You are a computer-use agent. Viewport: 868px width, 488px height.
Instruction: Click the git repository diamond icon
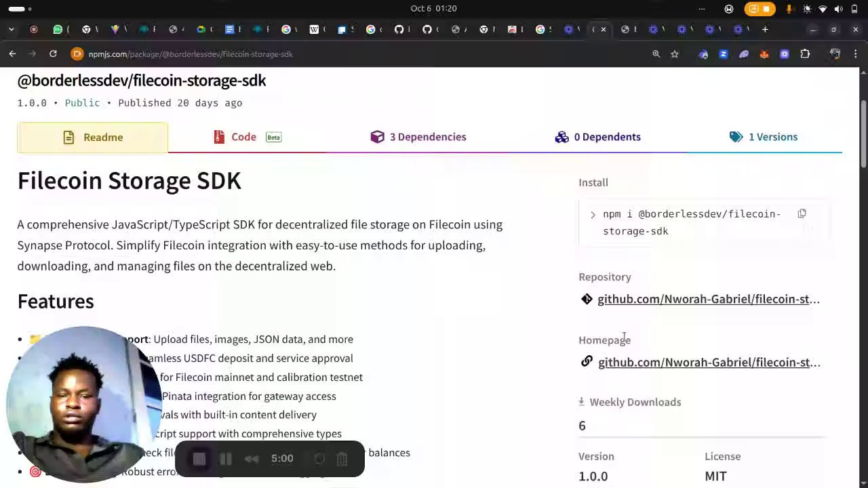point(587,299)
